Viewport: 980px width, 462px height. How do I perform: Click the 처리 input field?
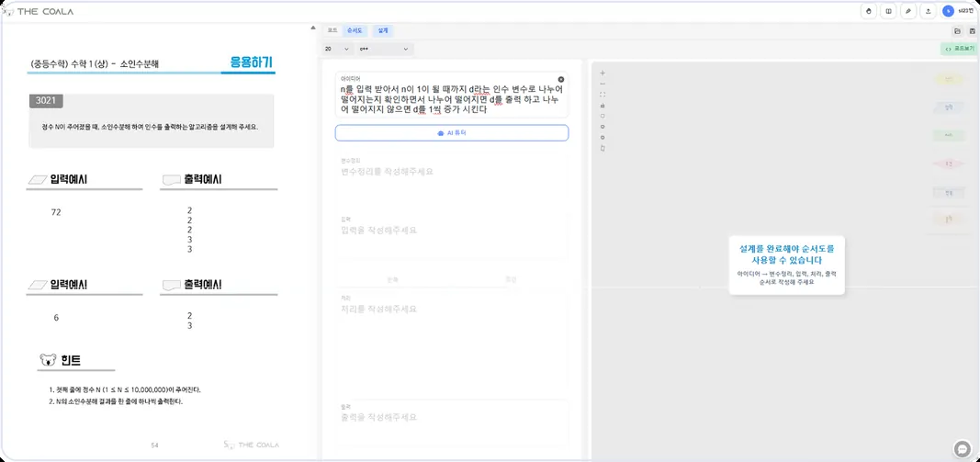(452, 340)
